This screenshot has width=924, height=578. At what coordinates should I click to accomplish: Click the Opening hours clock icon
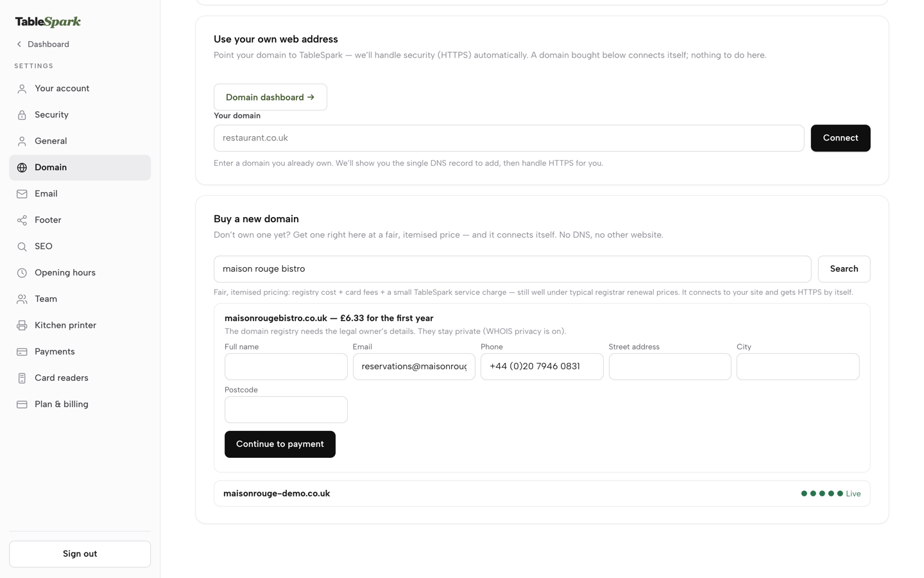22,273
